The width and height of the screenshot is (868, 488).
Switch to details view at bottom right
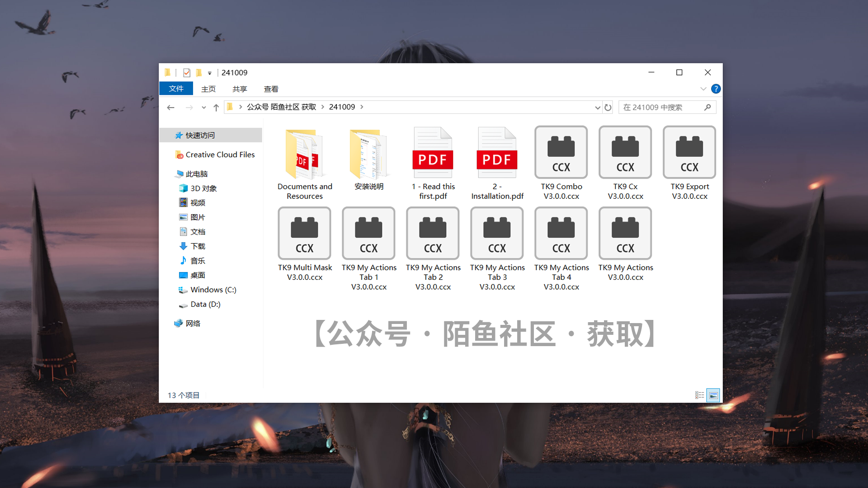[699, 395]
